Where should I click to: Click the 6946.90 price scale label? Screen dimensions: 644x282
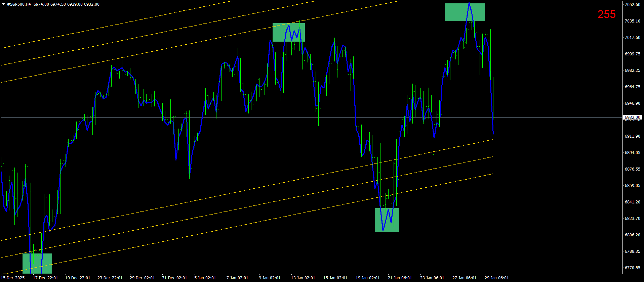(632, 103)
